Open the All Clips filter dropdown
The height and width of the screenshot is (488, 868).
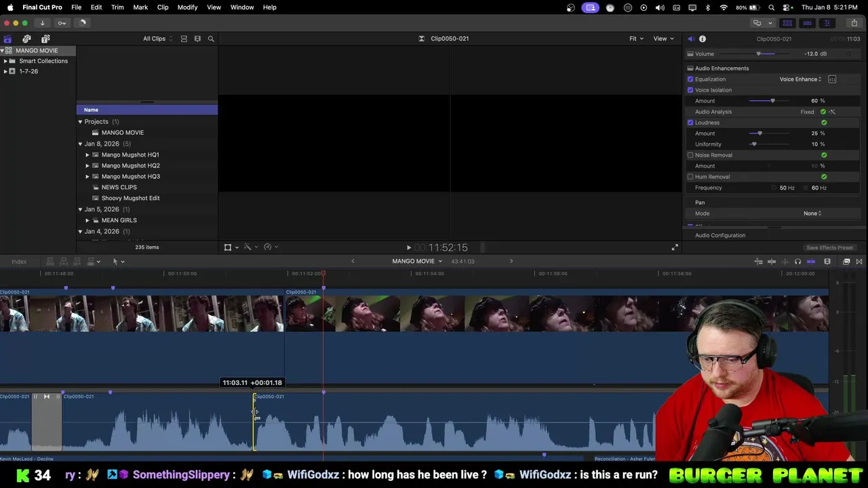(x=157, y=39)
